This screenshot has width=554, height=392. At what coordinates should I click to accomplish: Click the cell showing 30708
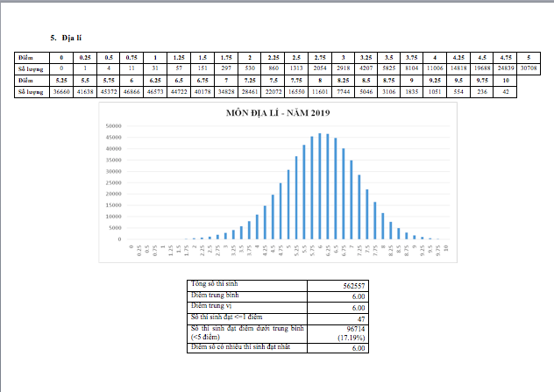(529, 68)
